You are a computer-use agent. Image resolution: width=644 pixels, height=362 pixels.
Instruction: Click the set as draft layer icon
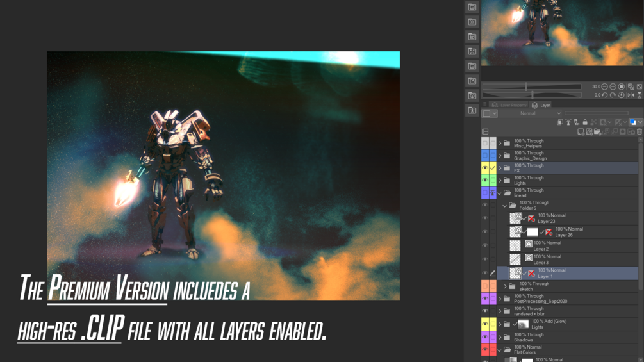coord(577,122)
